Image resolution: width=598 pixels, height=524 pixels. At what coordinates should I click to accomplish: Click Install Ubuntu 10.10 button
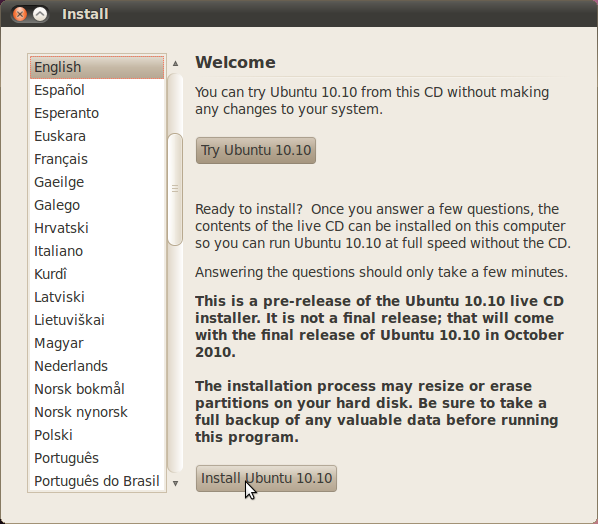pos(266,478)
